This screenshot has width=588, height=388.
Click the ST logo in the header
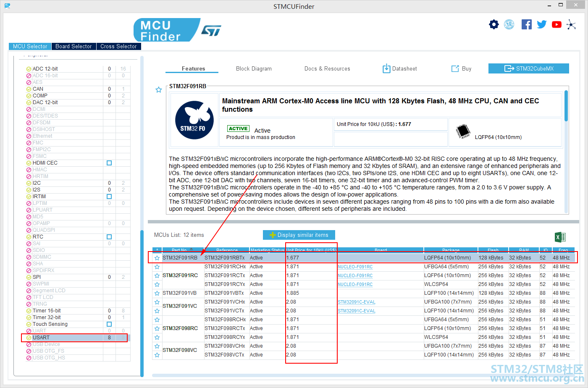(211, 30)
